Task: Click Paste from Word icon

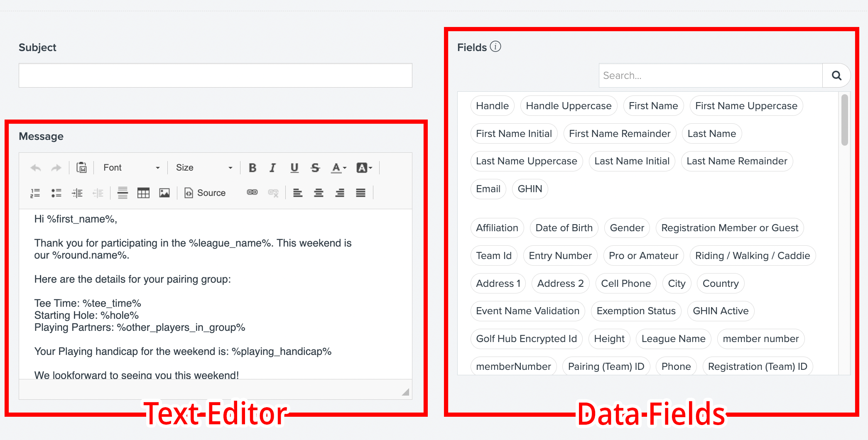Action: [82, 168]
